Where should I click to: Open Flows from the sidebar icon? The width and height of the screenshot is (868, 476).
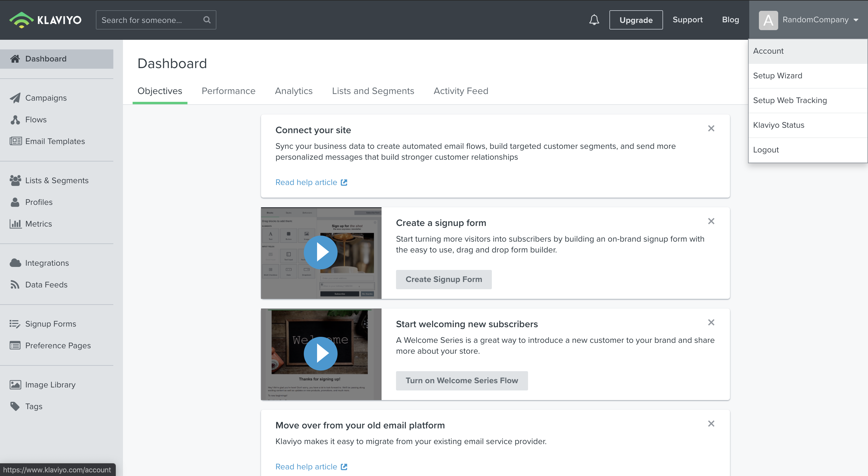coord(15,120)
